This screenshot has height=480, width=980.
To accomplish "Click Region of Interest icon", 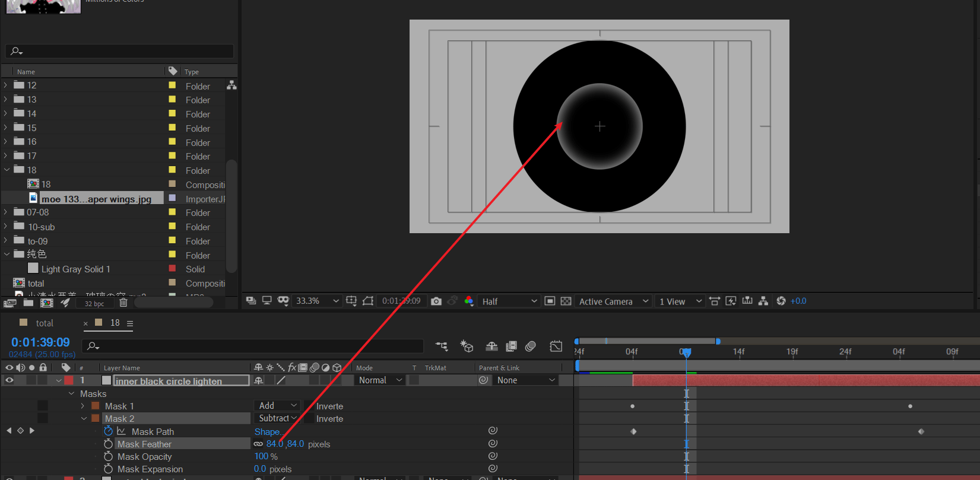I will click(368, 301).
